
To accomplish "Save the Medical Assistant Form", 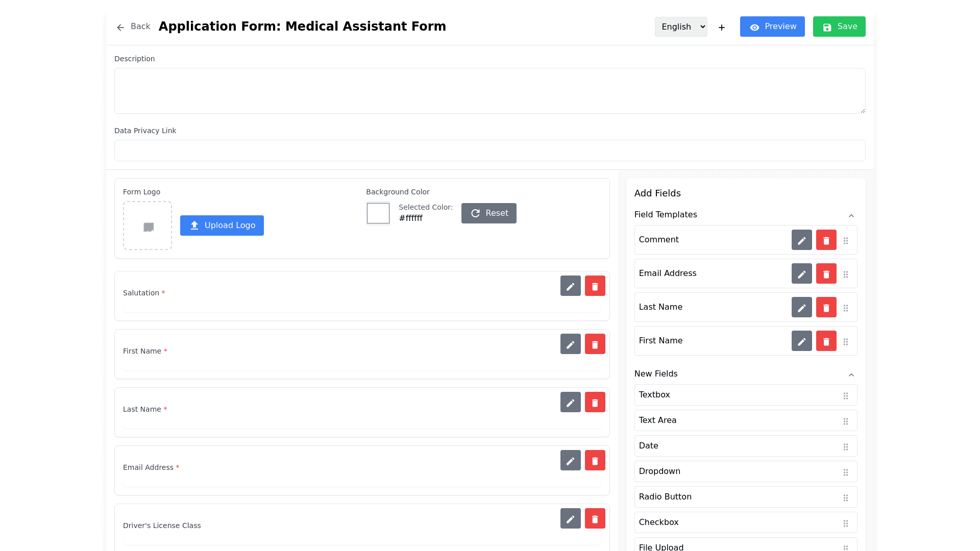I will [x=839, y=27].
